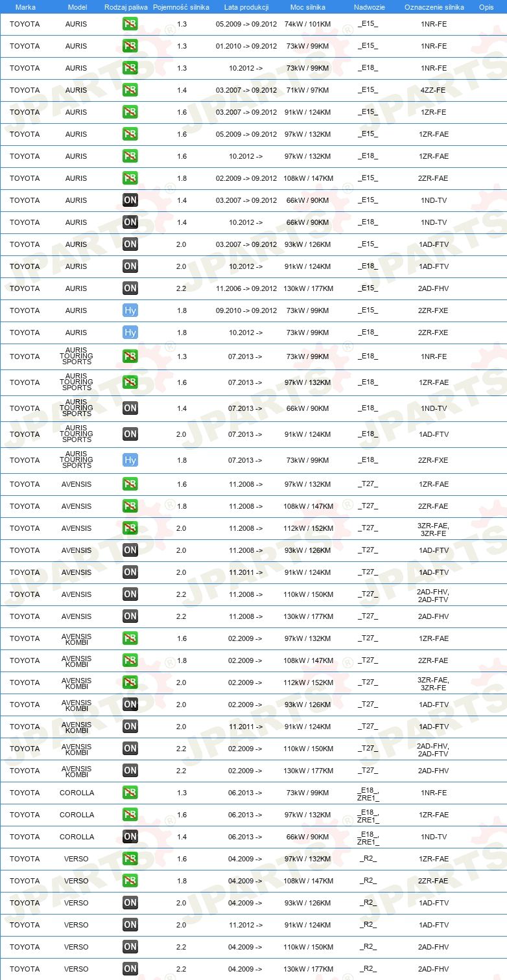Click petrol fuel icon for Auris 74kW/101KM
Image resolution: width=507 pixels, height=980 pixels.
(130, 24)
